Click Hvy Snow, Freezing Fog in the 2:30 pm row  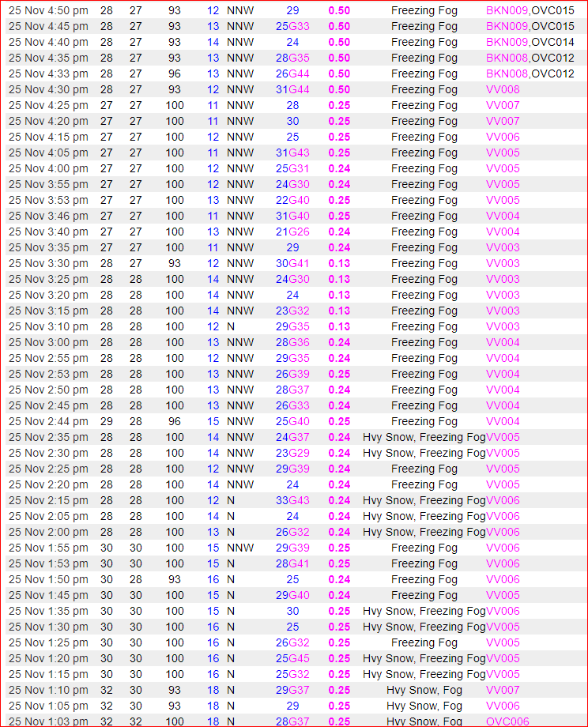click(424, 453)
